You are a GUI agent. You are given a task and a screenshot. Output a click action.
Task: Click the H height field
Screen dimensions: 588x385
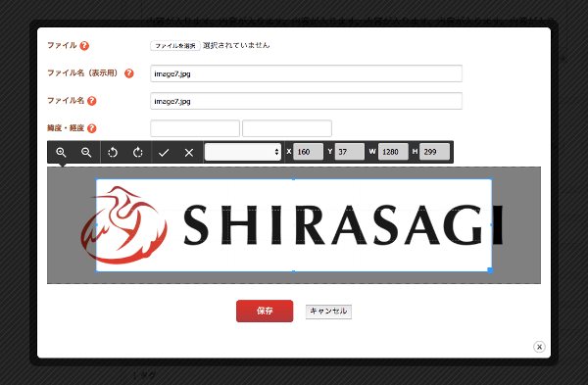[434, 152]
